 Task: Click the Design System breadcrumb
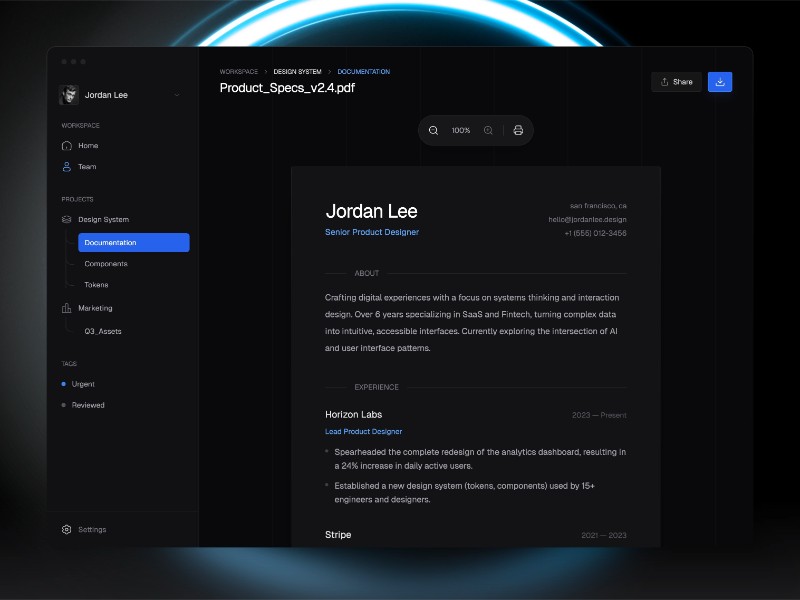click(x=297, y=72)
